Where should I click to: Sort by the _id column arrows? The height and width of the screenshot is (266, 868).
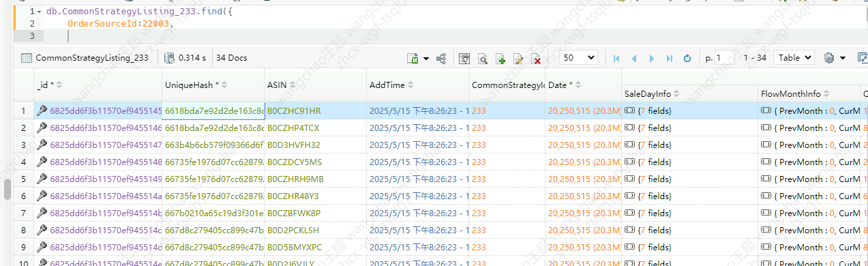59,85
